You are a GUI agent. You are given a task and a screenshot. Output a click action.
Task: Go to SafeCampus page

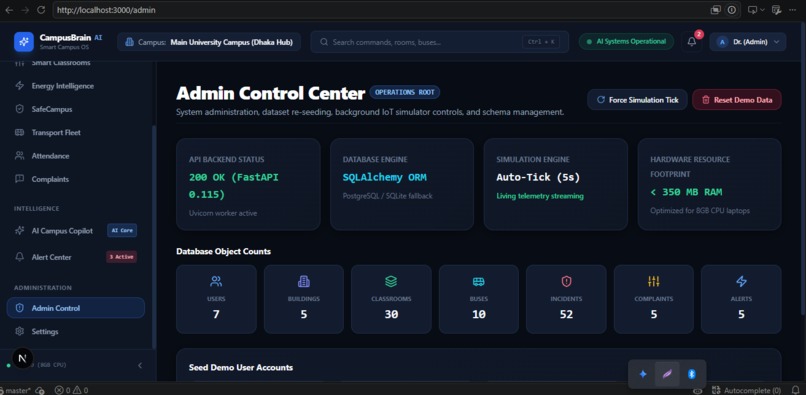(x=76, y=109)
